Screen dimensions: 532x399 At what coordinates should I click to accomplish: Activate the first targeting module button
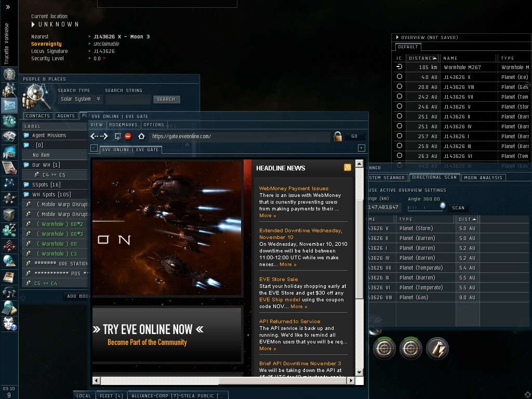(384, 348)
